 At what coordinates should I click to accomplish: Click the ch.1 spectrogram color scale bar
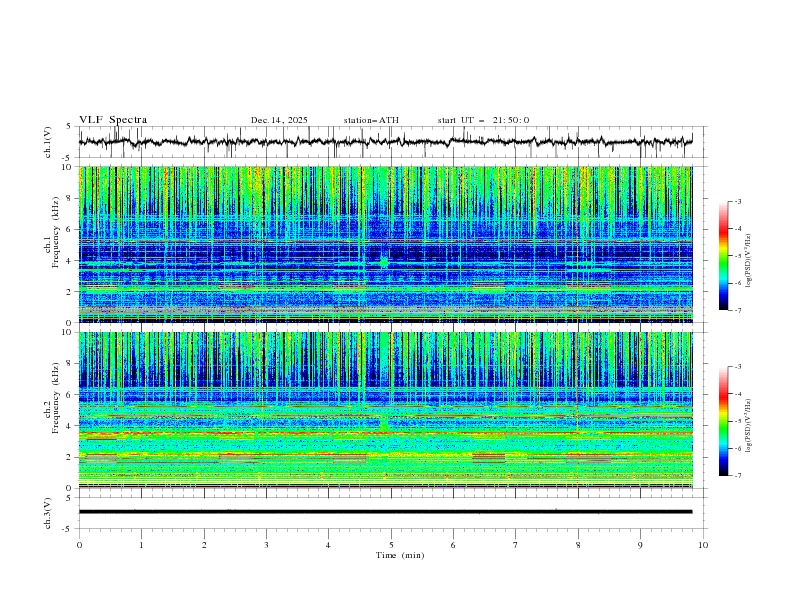(724, 256)
